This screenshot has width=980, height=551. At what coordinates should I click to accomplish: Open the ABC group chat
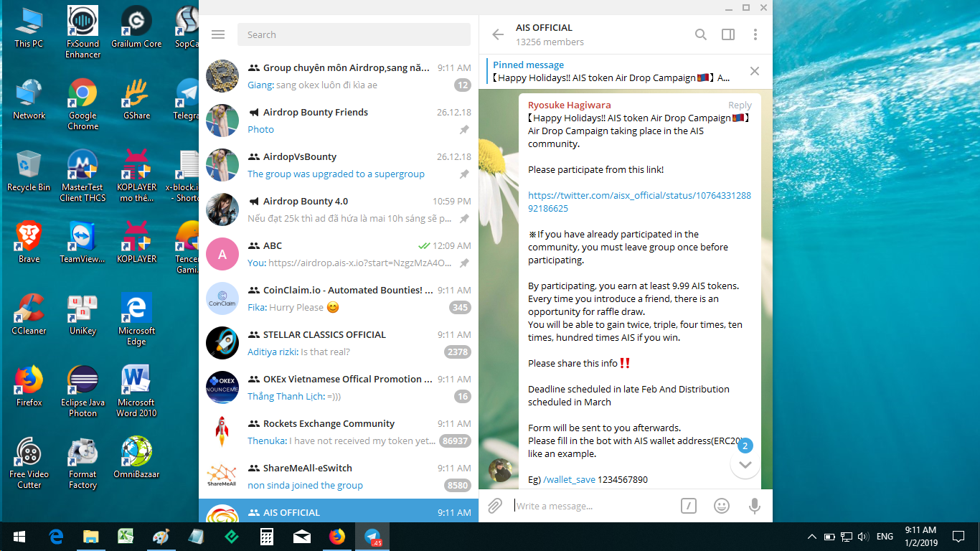339,254
